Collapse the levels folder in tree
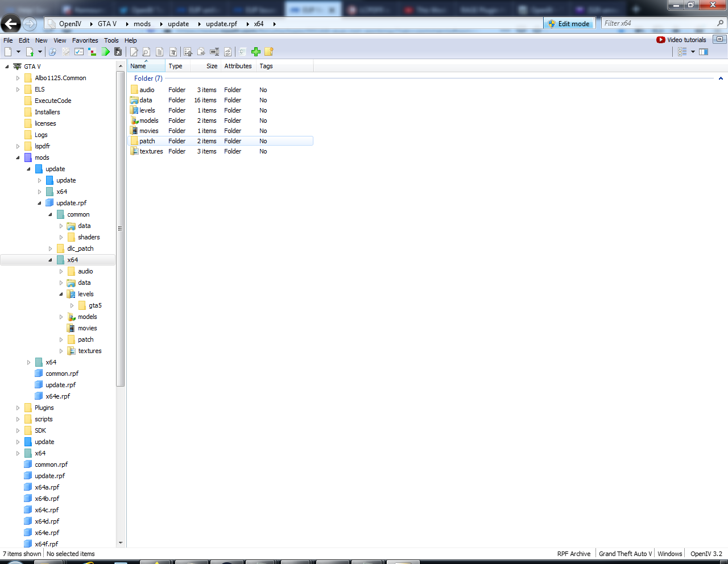The height and width of the screenshot is (564, 728). coord(61,294)
